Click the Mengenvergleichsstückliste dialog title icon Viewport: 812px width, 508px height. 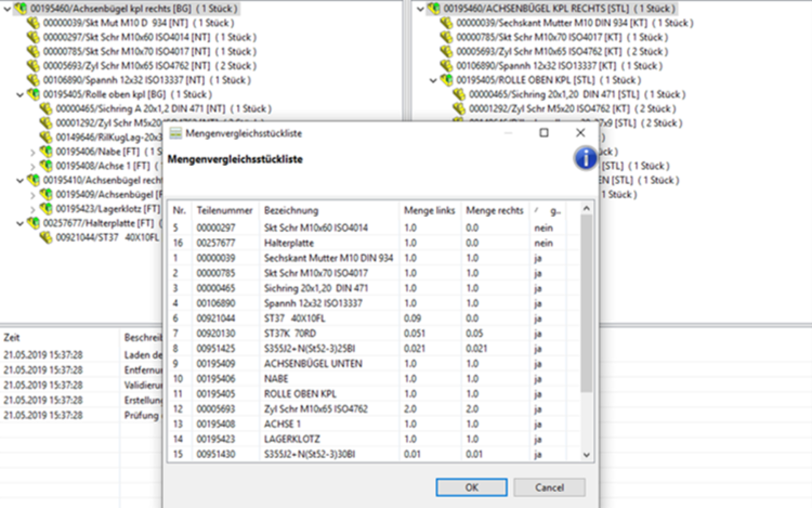coord(176,133)
